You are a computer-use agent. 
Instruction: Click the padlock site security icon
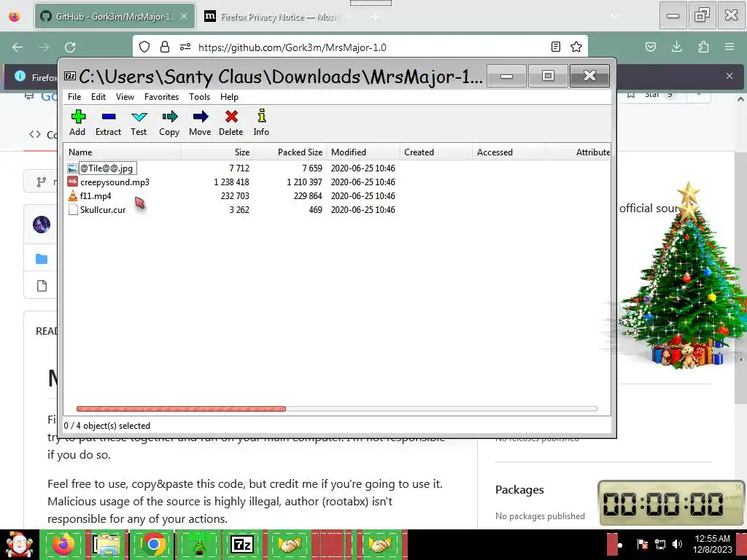[x=165, y=47]
